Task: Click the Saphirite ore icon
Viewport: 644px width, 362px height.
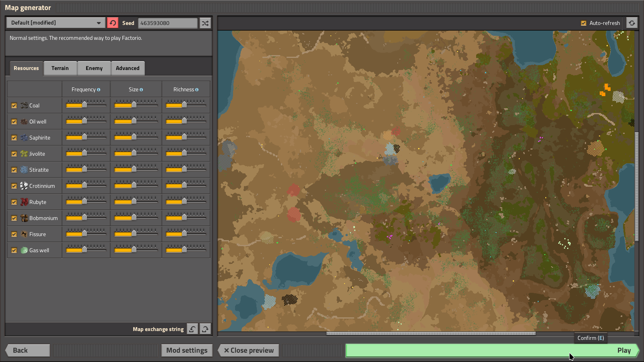Action: click(23, 138)
